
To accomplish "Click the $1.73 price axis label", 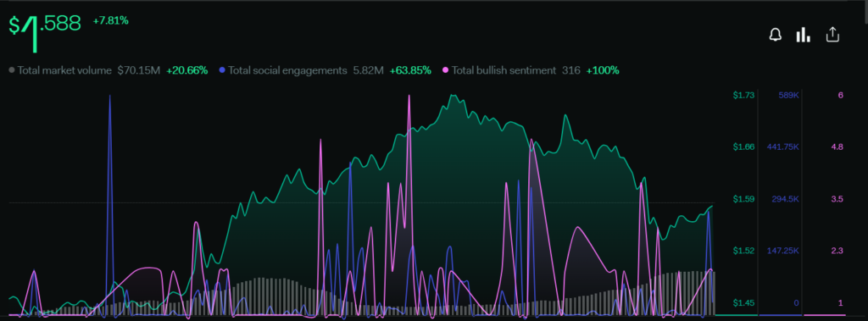I will click(x=743, y=95).
